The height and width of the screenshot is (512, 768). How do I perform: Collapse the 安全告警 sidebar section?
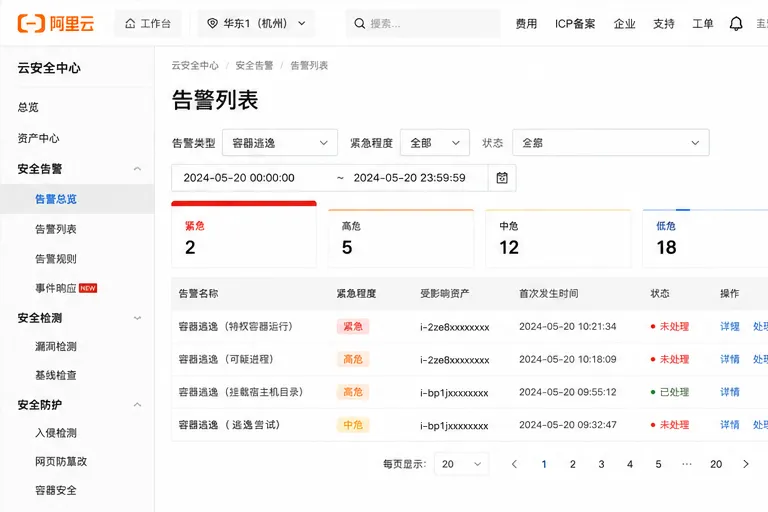tap(137, 169)
